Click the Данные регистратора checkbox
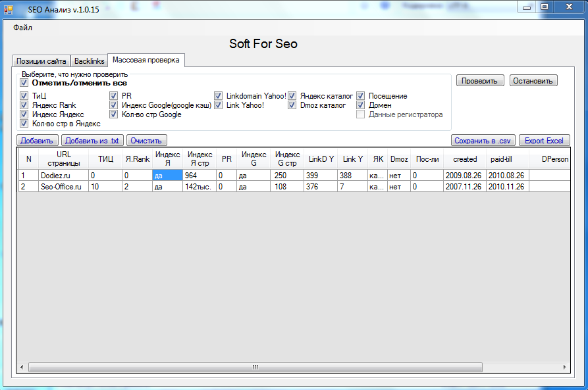This screenshot has width=588, height=390. (x=360, y=114)
